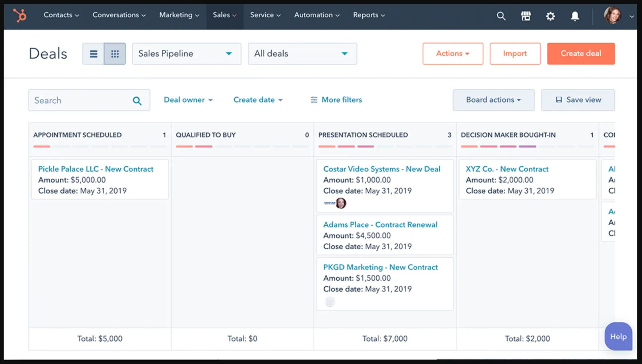Click the Presentation Scheduled stage progress bar

[385, 146]
